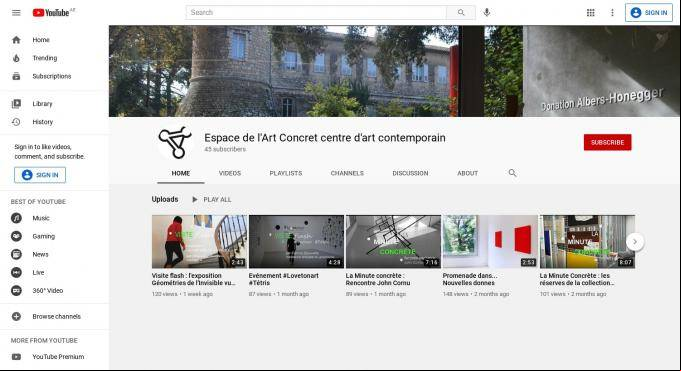Open Rencontre John Cornu video thumbnail

click(x=393, y=242)
